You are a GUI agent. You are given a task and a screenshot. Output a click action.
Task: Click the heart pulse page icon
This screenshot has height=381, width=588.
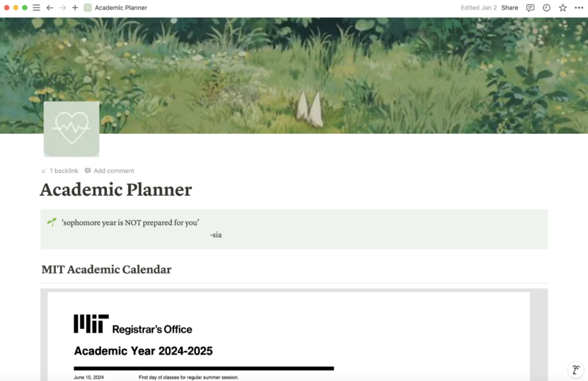point(71,129)
